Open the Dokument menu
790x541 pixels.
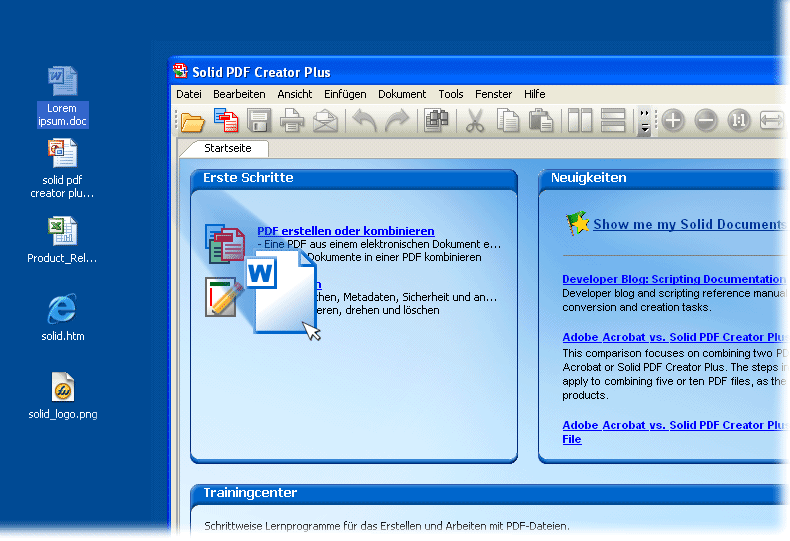pos(402,94)
